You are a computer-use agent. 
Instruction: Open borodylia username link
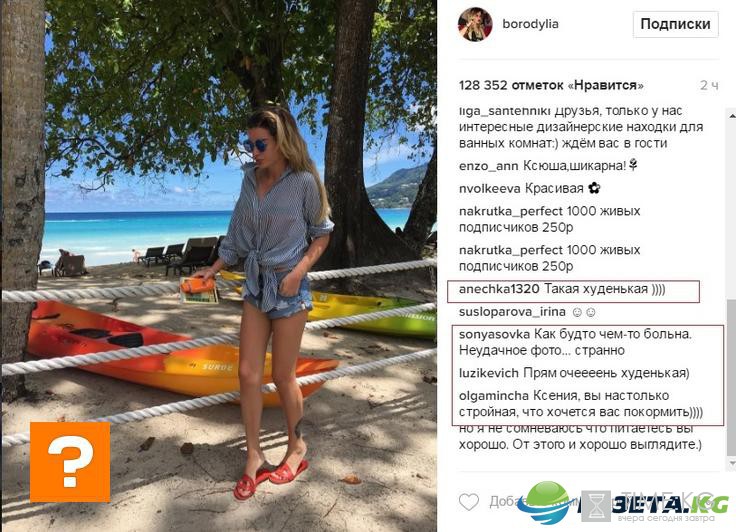point(530,24)
